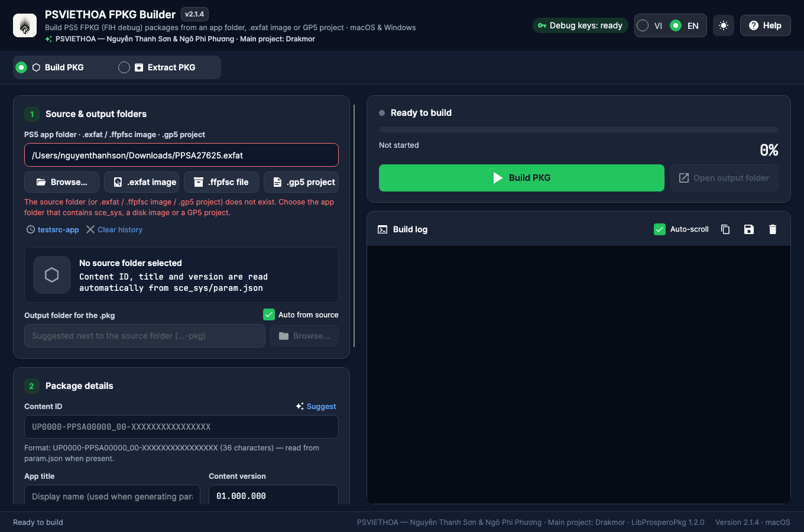
Task: Click the 'No source folder selected' heading
Action: pyautogui.click(x=131, y=263)
